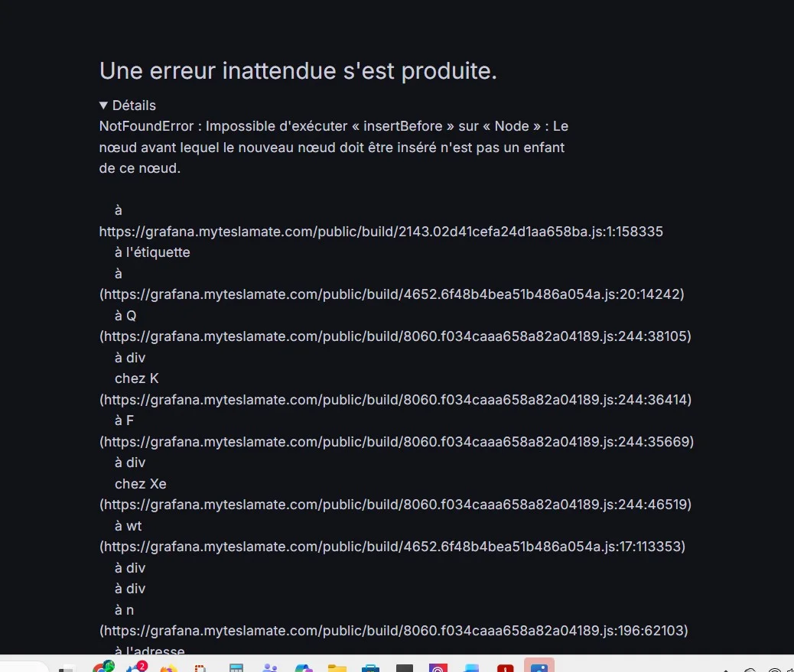Click the URL ending js:244:38105
794x672 pixels.
(395, 336)
